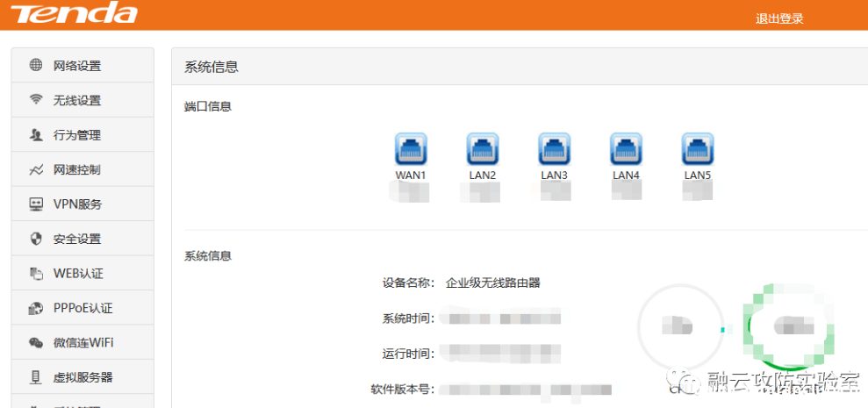Image resolution: width=868 pixels, height=408 pixels.
Task: Click the WiFi icon for 无线设置
Action: pyautogui.click(x=36, y=100)
